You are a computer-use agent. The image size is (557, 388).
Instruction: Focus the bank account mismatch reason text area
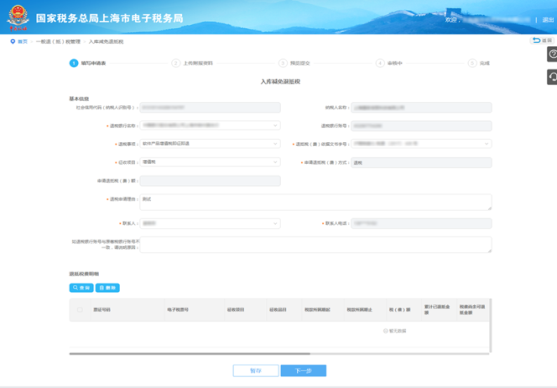coord(316,245)
